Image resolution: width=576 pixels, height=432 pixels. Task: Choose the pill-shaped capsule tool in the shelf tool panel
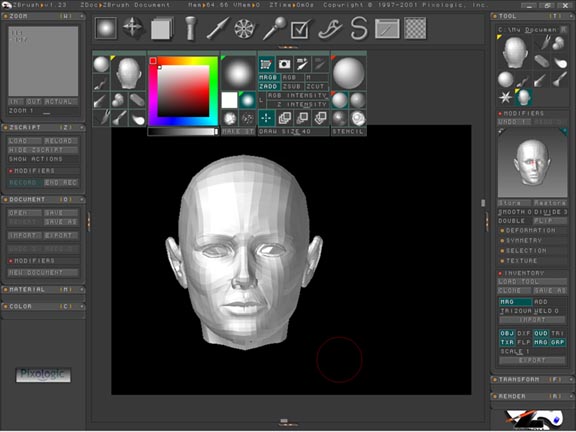137,100
